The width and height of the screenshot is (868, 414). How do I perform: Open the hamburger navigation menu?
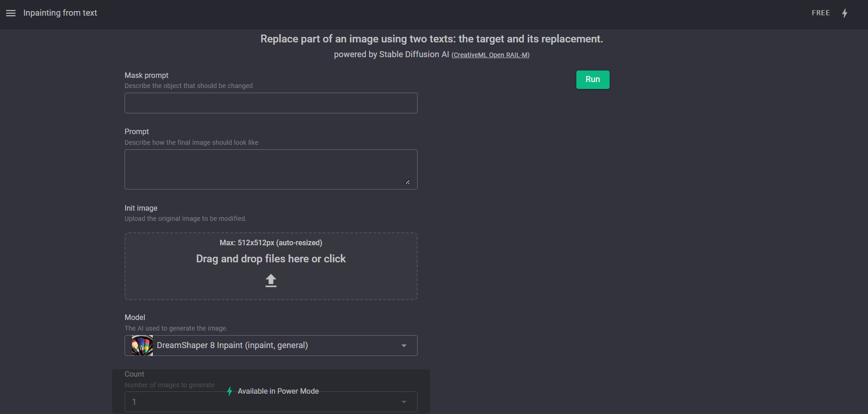coord(11,13)
